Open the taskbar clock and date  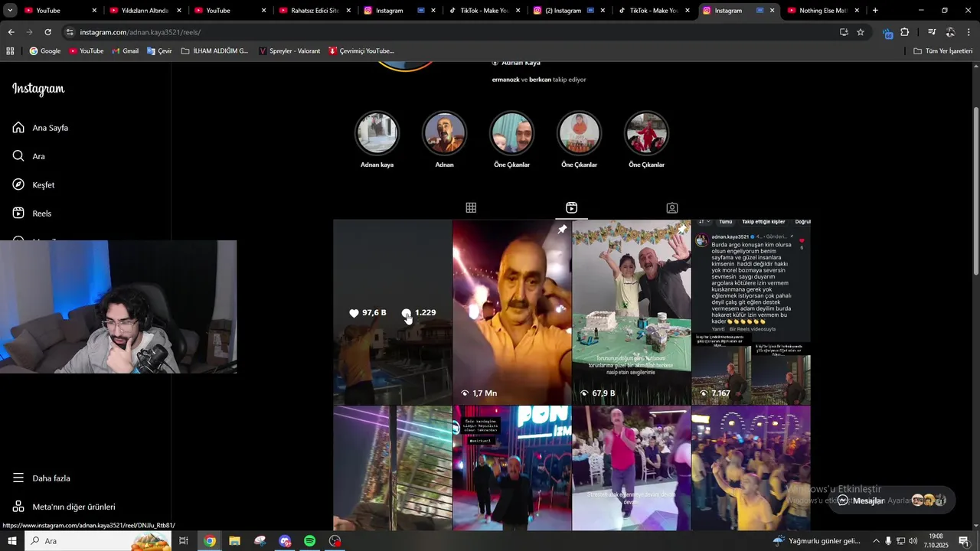point(936,541)
